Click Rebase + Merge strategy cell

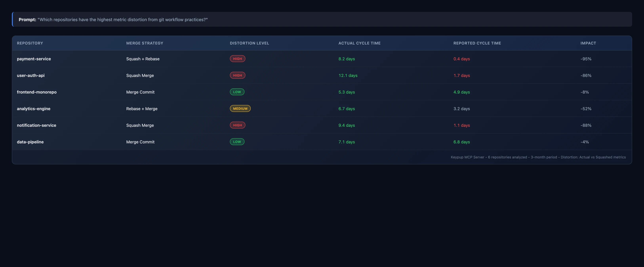[x=142, y=109]
